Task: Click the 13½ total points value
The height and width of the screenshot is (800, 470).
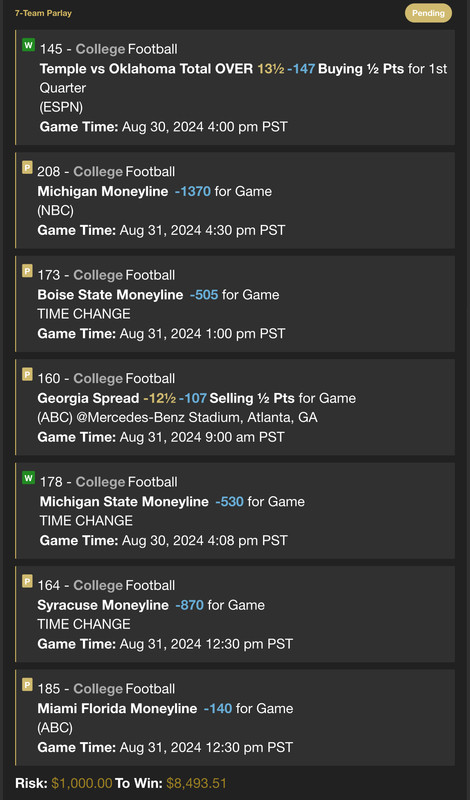Action: tap(270, 69)
